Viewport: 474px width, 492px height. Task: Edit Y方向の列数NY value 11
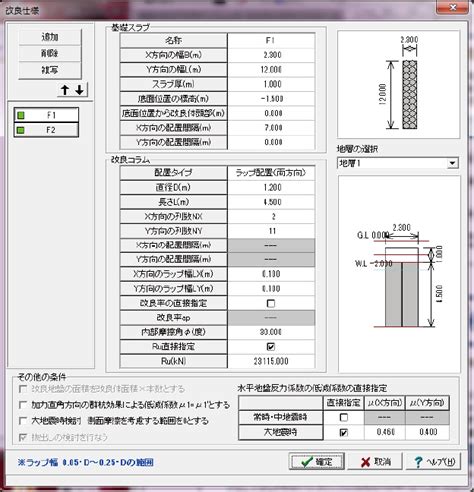271,231
